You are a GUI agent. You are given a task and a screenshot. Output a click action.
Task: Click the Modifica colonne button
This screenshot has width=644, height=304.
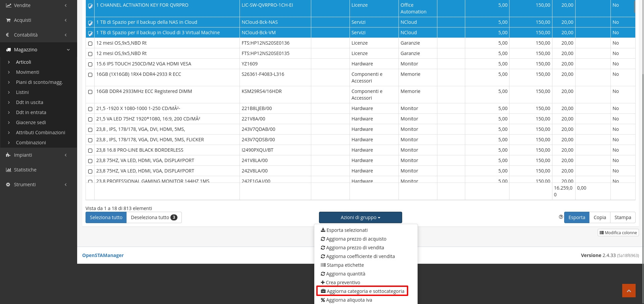tap(618, 233)
